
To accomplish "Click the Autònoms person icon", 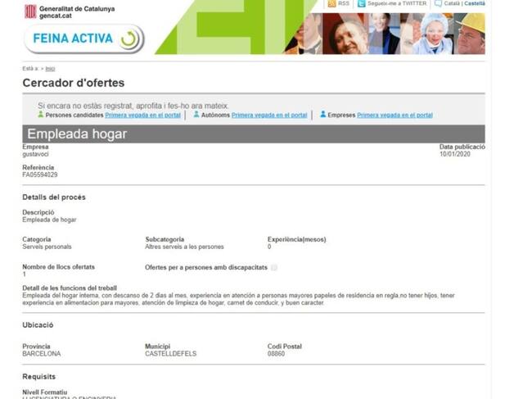I will (x=196, y=115).
